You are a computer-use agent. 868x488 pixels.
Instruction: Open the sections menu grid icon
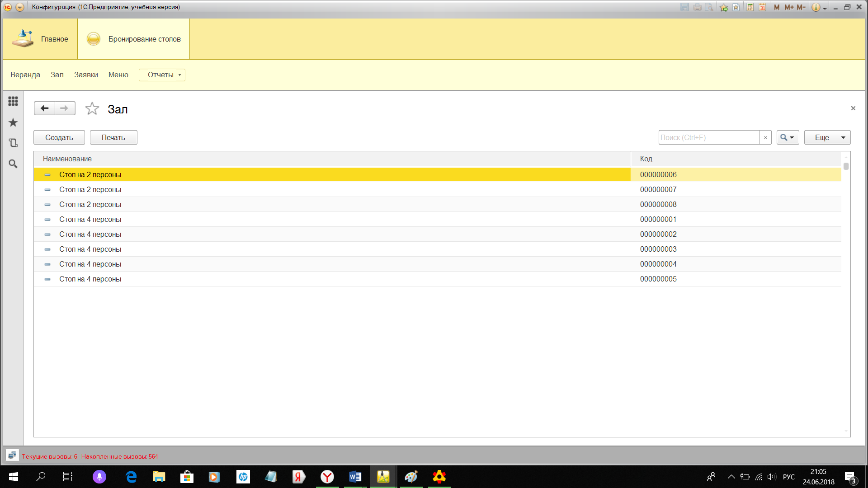tap(13, 101)
